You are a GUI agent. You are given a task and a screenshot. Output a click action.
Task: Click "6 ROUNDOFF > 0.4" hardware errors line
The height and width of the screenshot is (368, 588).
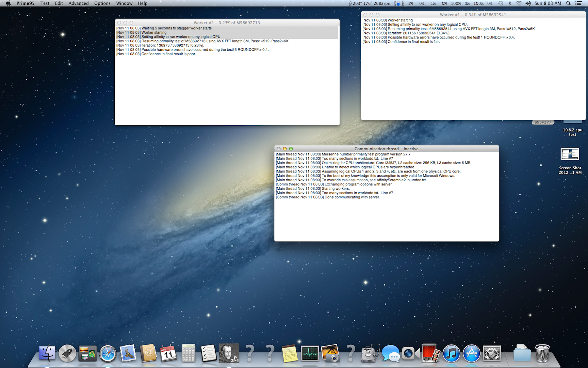[193, 50]
